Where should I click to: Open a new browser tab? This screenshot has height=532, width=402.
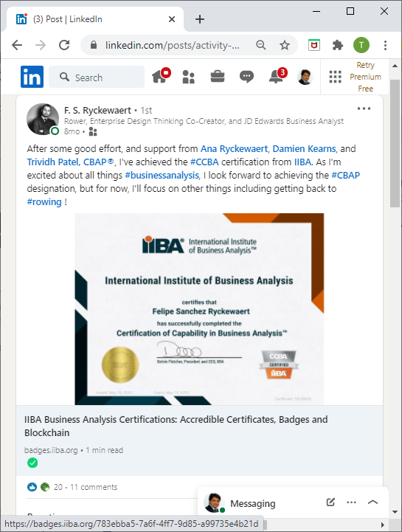[x=200, y=19]
